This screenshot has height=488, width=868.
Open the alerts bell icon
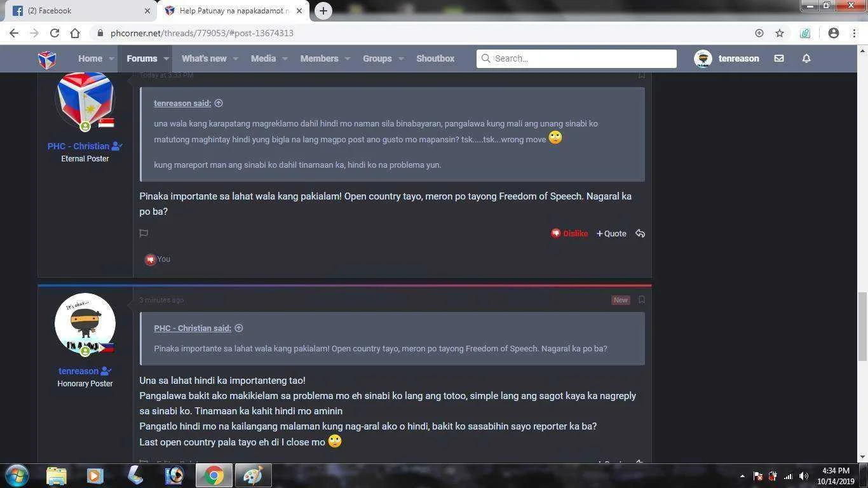[x=806, y=58]
